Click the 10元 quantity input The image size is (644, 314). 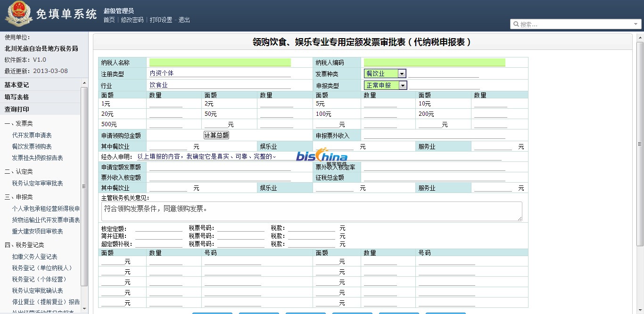[491, 104]
